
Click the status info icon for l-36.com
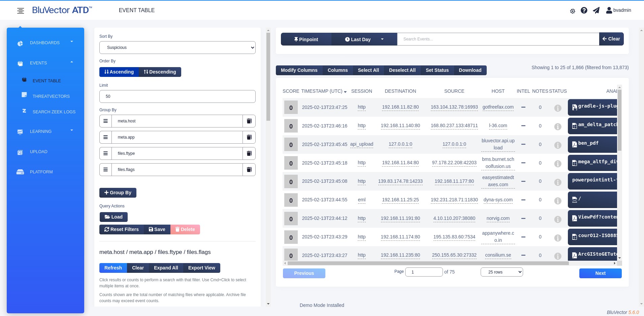558,126
